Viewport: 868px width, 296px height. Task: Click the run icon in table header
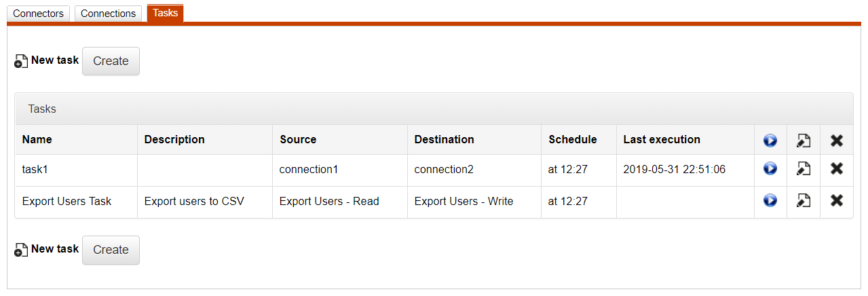(770, 141)
